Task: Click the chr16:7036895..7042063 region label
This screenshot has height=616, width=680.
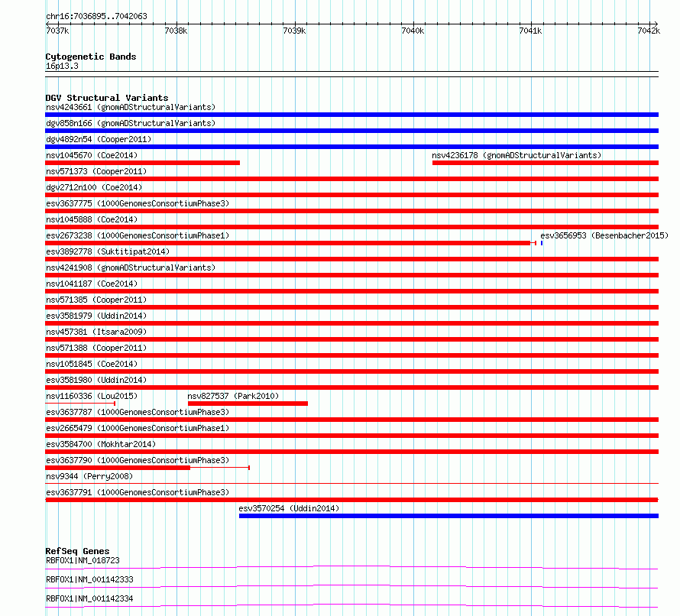Action: click(x=96, y=17)
